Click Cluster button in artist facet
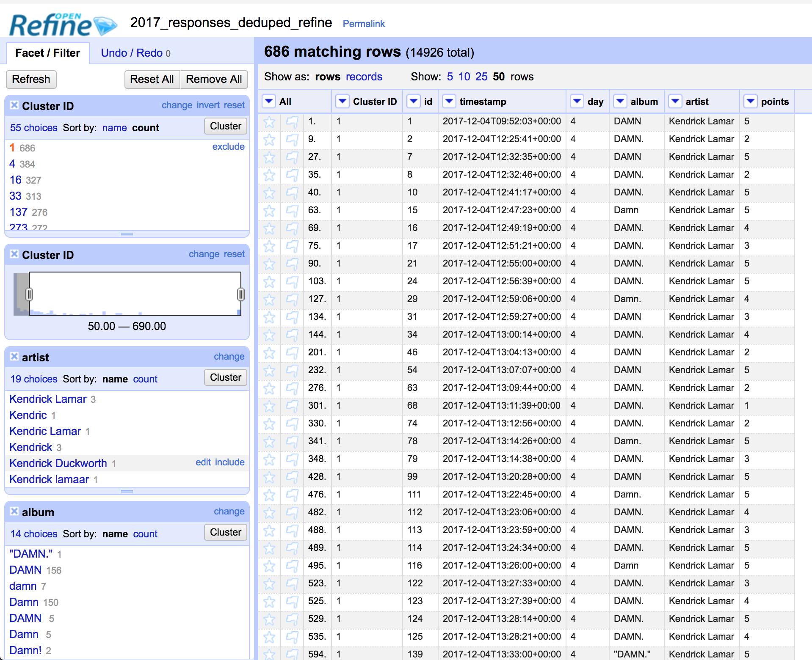The width and height of the screenshot is (812, 660). 226,377
